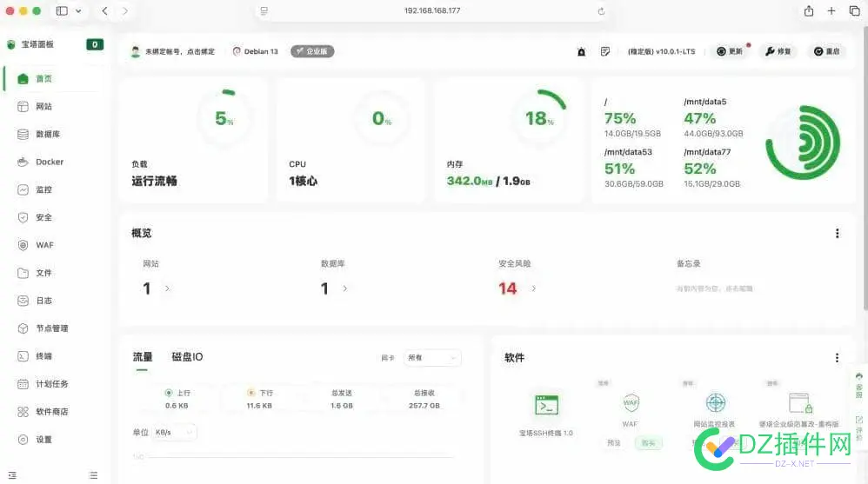This screenshot has height=484, width=868.
Task: Open Safari sidebar dropdown chevron
Action: tap(78, 10)
